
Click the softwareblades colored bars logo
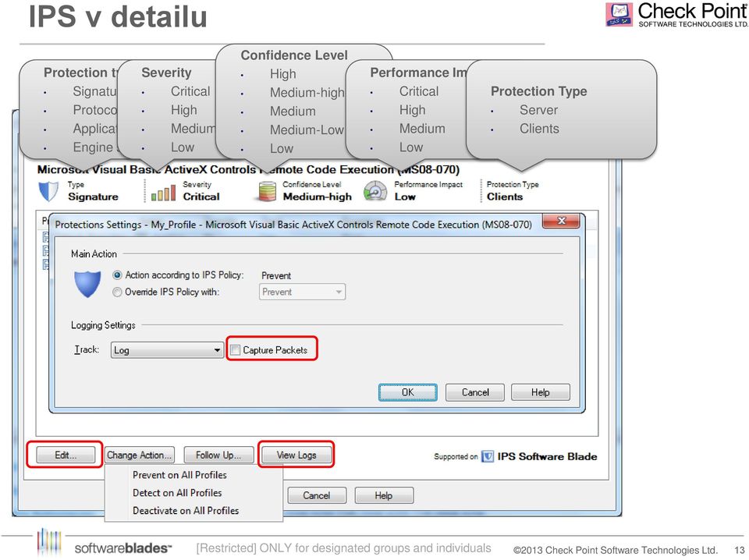pyautogui.click(x=49, y=541)
